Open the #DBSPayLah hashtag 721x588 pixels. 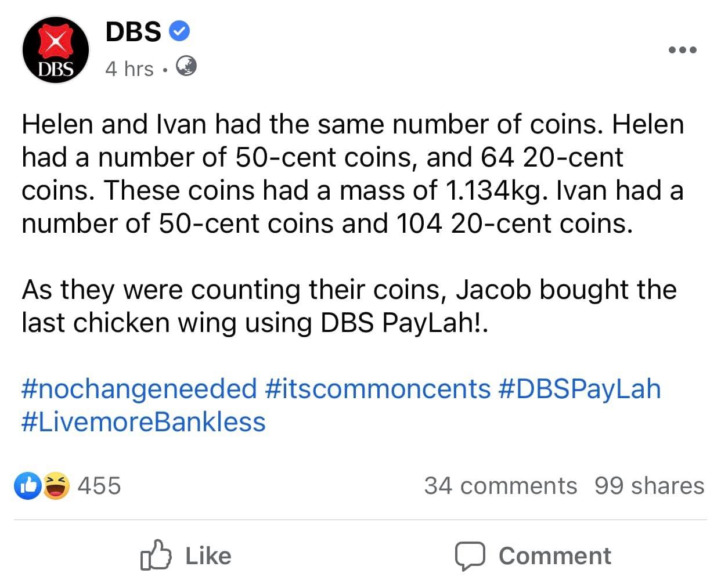point(579,388)
